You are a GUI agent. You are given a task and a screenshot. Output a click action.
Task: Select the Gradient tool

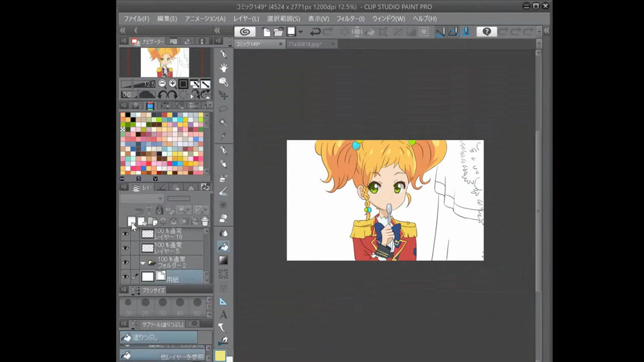click(223, 260)
